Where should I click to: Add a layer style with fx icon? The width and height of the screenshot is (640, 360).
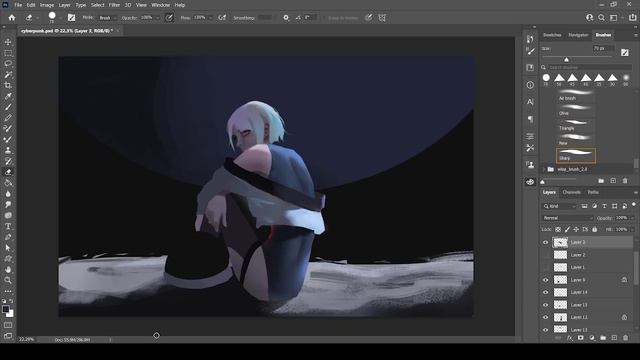click(x=570, y=338)
